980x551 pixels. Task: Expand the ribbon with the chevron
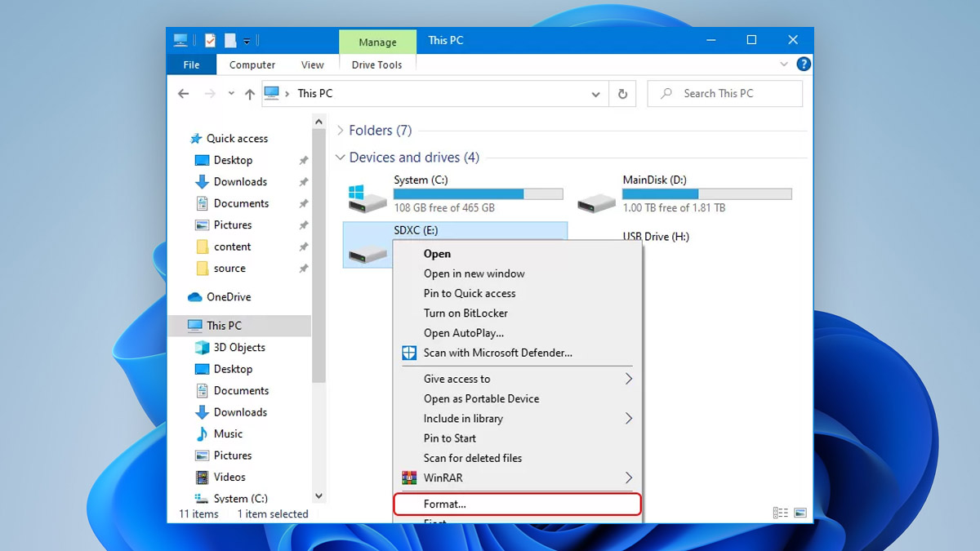click(x=784, y=64)
